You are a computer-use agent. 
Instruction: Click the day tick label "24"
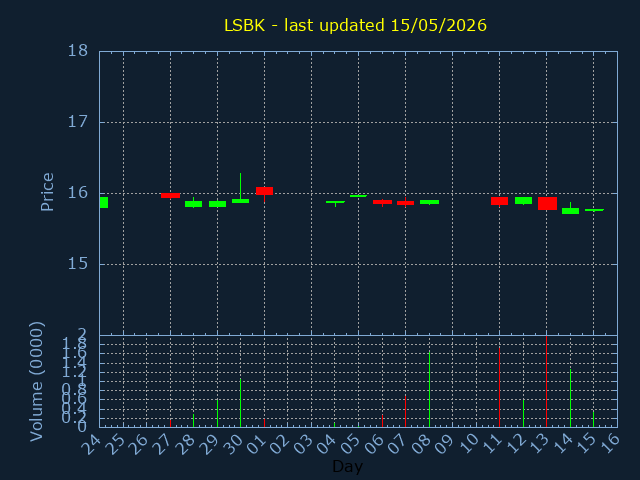(x=91, y=444)
